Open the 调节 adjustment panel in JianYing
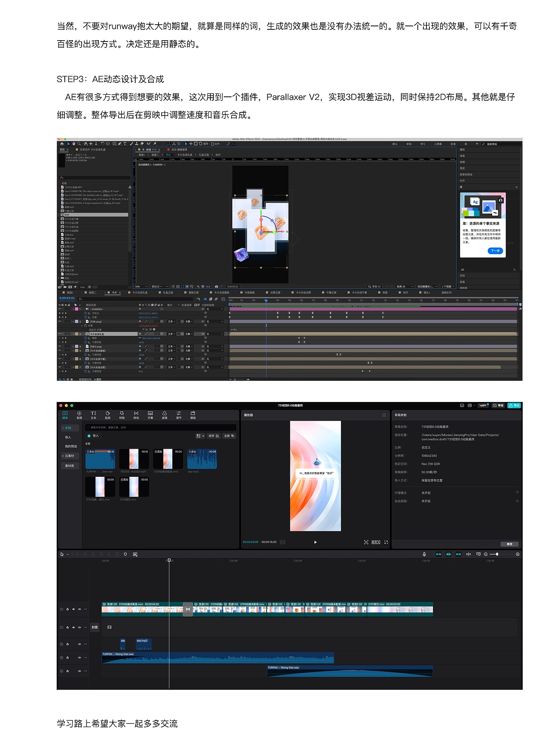This screenshot has width=553, height=756. pos(179,415)
